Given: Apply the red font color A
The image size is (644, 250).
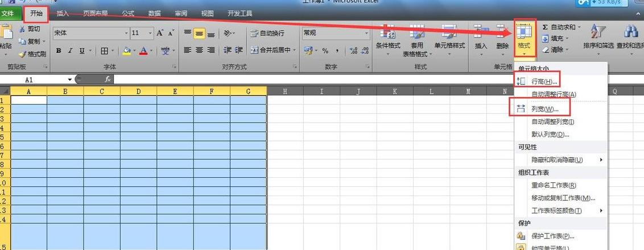Looking at the screenshot, I should 143,51.
